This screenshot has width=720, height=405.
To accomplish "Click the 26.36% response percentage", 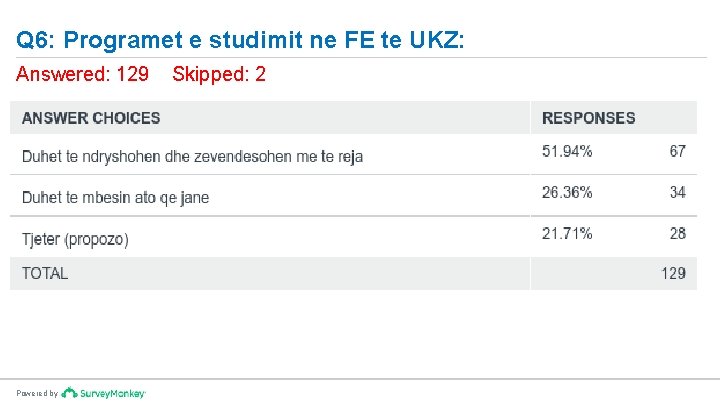I will 567,192.
